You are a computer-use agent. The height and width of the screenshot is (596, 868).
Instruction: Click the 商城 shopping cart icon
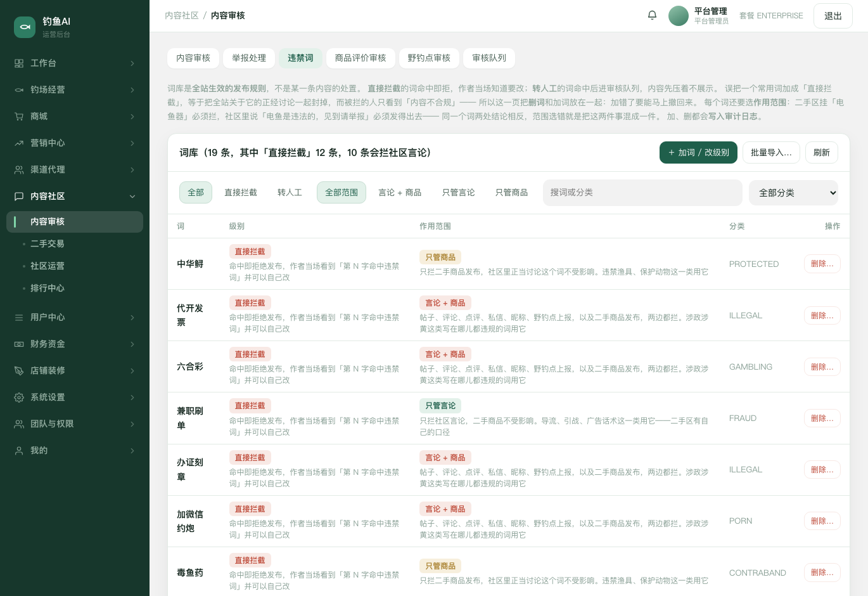[19, 117]
